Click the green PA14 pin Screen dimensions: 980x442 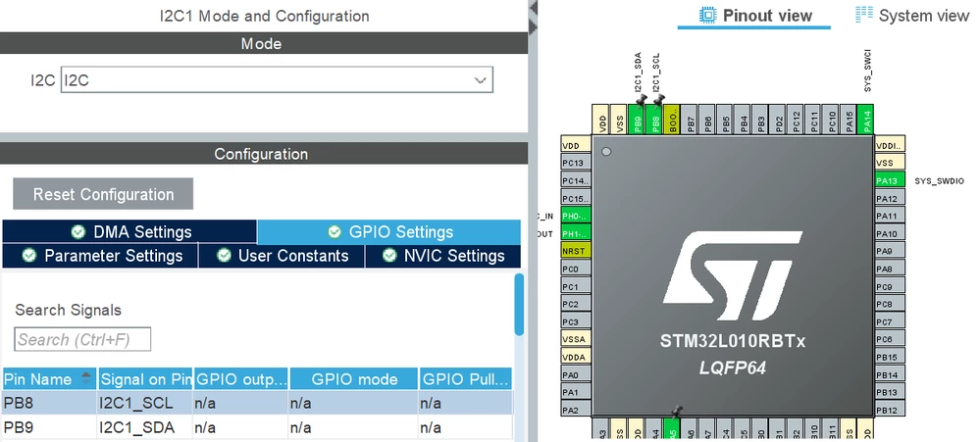(866, 120)
